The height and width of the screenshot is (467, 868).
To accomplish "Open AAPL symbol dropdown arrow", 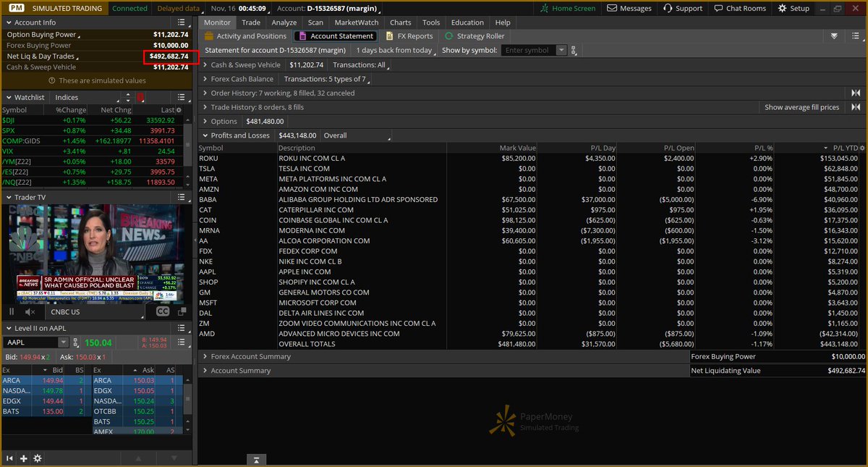I will [63, 342].
